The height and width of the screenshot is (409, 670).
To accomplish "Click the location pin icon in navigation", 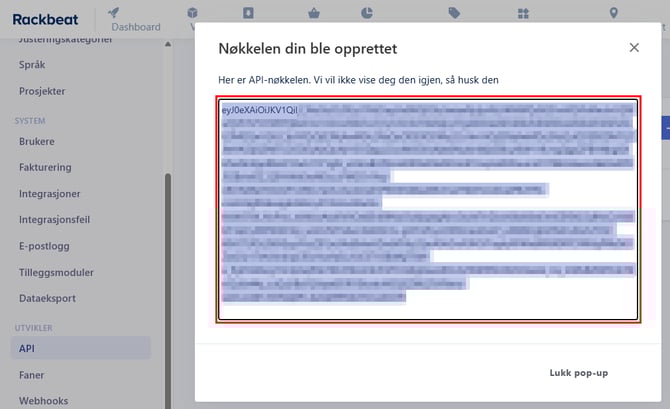I will (614, 13).
